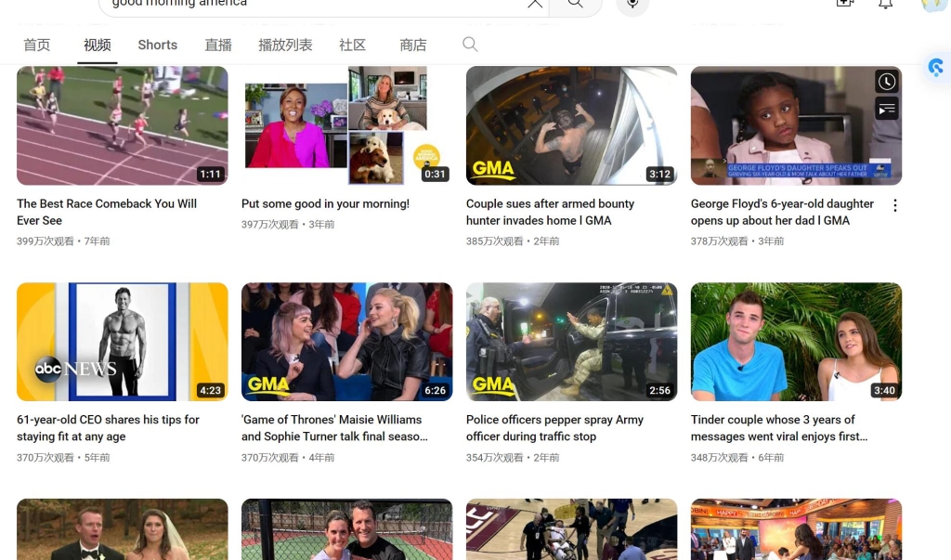Click '378万次观看 • 3年前' text
This screenshot has height=560, width=951.
[736, 241]
